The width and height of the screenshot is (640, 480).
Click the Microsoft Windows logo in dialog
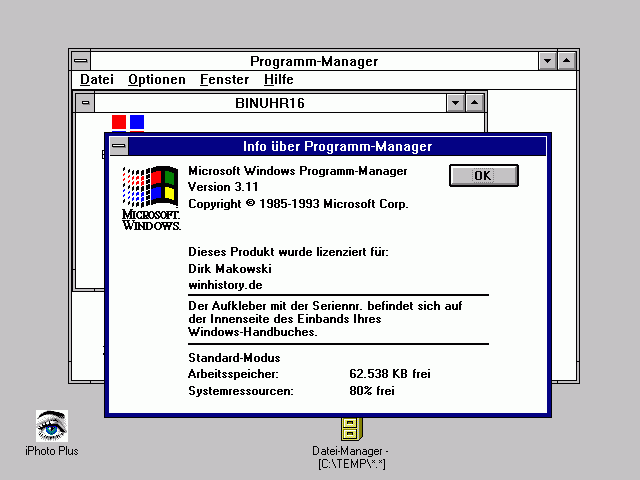click(151, 198)
